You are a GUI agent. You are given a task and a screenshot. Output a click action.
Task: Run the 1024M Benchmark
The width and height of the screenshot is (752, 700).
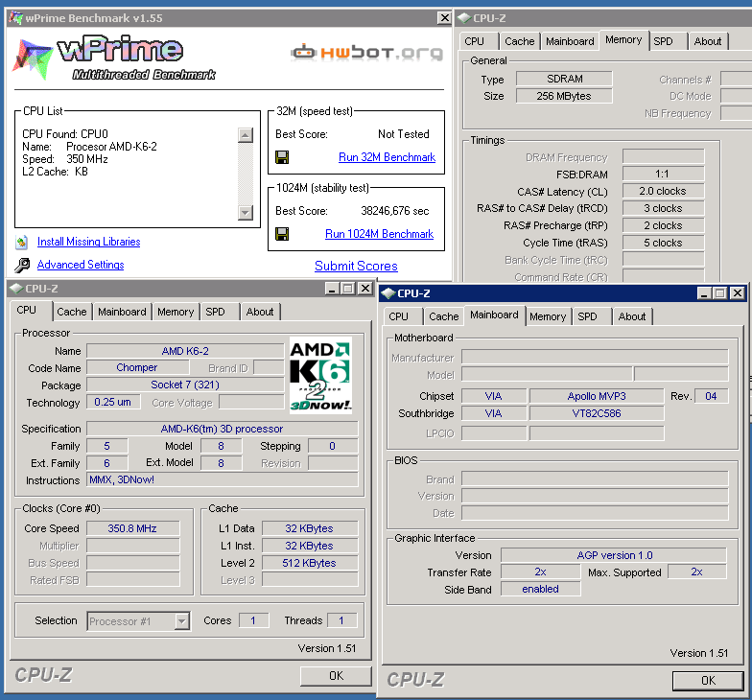point(380,234)
